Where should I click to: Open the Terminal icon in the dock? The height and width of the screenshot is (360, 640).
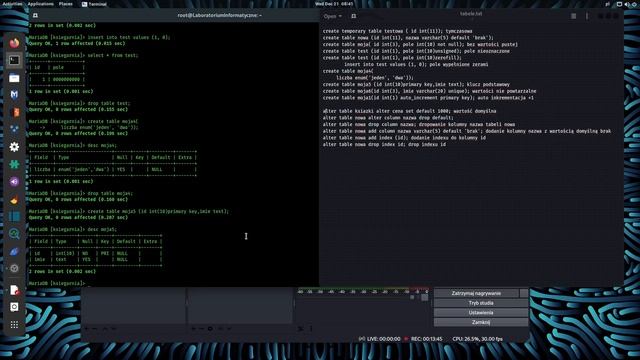click(x=14, y=60)
